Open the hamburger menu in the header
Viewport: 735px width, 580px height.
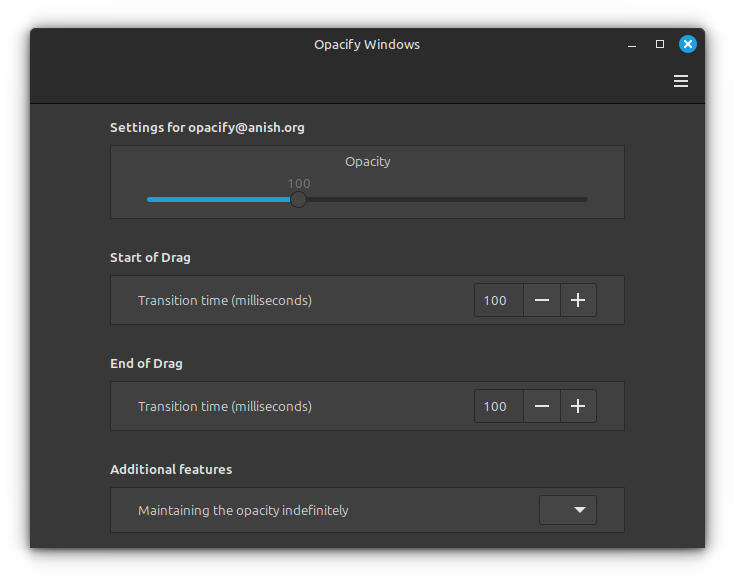coord(681,81)
